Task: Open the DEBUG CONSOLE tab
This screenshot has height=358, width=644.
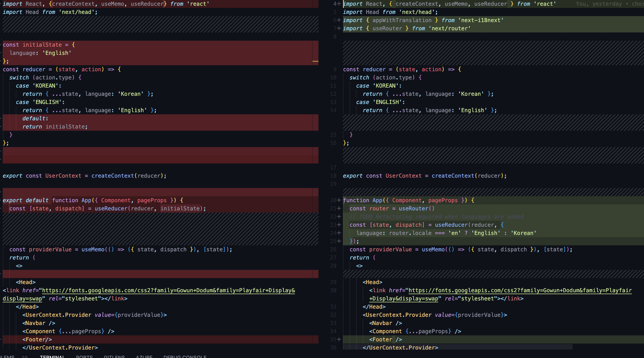Action: point(185,357)
